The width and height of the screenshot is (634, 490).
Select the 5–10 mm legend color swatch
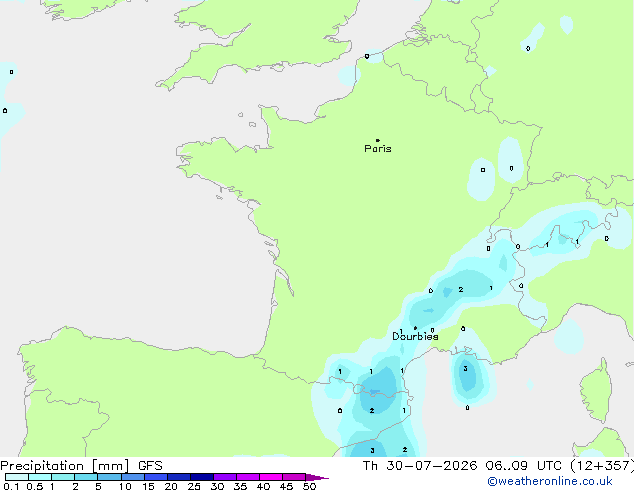click(x=110, y=477)
